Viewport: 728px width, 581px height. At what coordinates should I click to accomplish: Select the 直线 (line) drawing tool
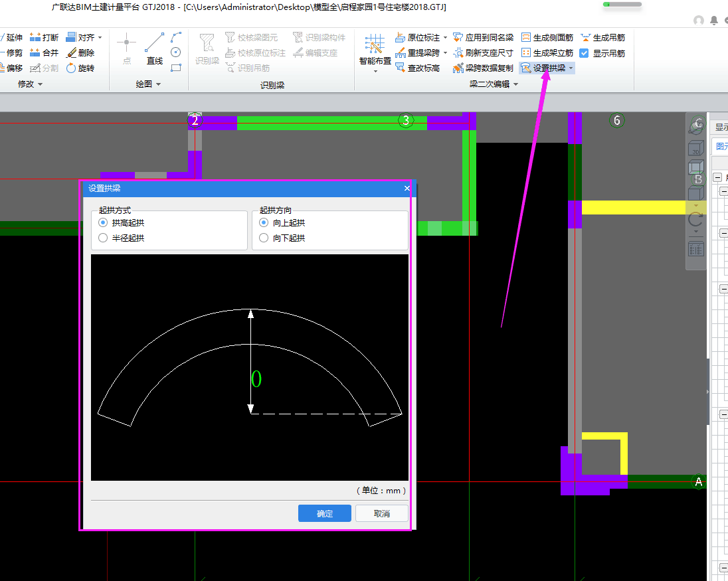[x=155, y=48]
